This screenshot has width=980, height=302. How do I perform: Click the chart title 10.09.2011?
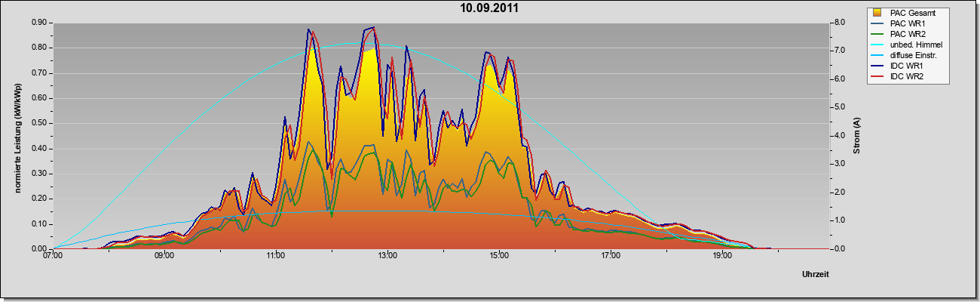489,8
